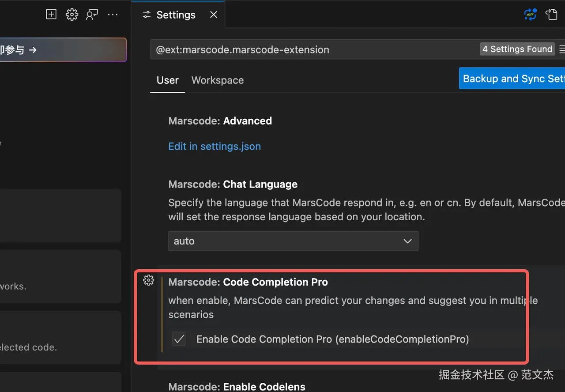Click the 4 Settings Found badge

(x=517, y=49)
